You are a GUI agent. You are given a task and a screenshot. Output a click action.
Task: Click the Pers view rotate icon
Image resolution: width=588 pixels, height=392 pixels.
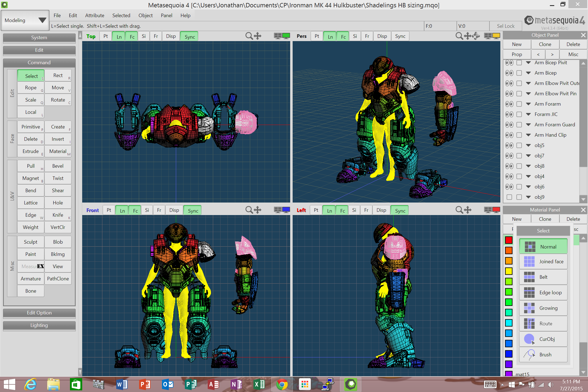(x=476, y=36)
